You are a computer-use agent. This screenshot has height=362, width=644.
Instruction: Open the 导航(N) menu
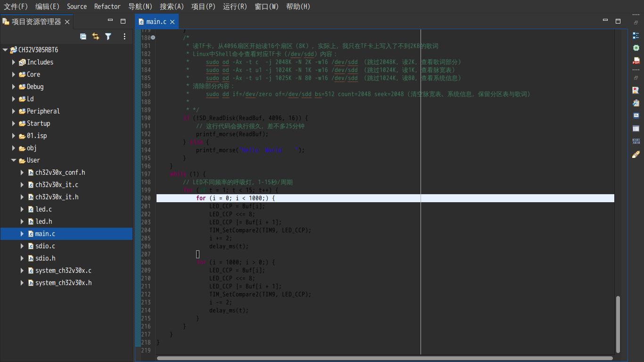click(140, 7)
